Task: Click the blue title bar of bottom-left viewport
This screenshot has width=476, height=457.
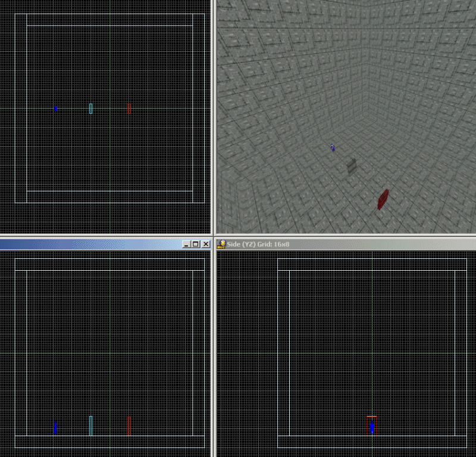Action: (89, 244)
